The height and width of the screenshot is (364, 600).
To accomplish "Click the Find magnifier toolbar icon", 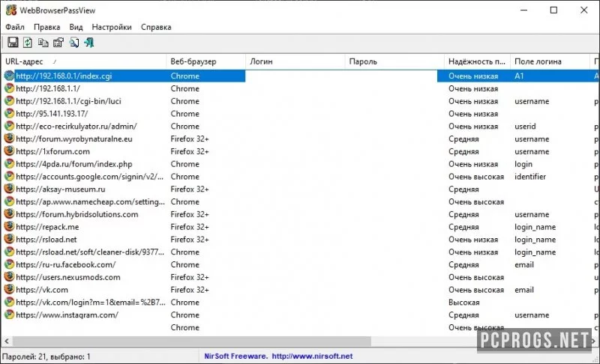I will tap(73, 43).
